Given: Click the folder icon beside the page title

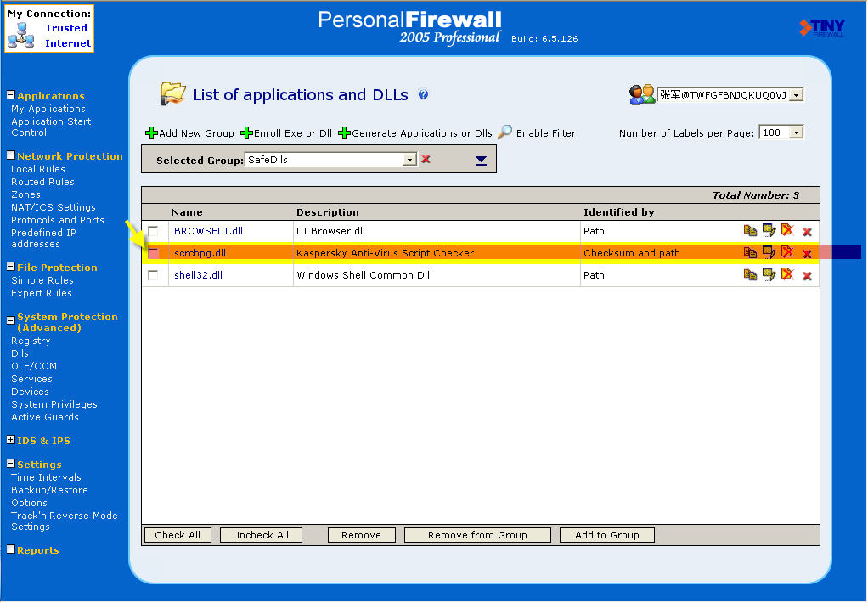Looking at the screenshot, I should [x=172, y=93].
